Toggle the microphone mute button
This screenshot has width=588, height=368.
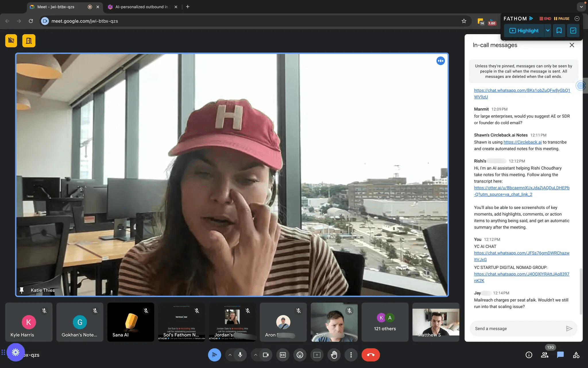click(x=240, y=355)
